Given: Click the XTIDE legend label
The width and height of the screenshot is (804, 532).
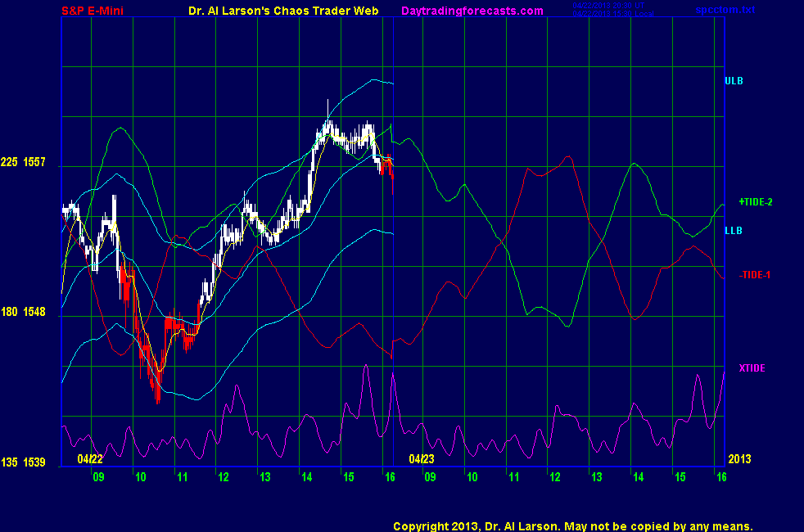Looking at the screenshot, I should pos(752,368).
